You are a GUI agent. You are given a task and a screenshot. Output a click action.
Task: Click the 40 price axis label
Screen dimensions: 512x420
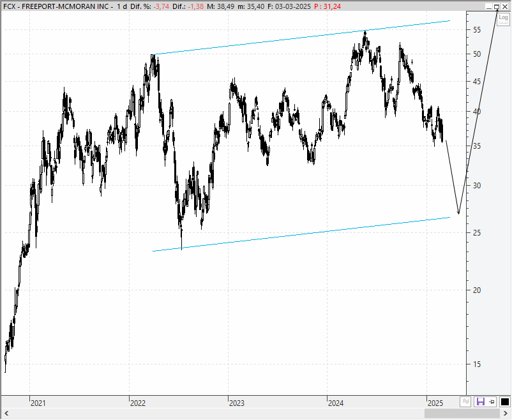coord(477,112)
